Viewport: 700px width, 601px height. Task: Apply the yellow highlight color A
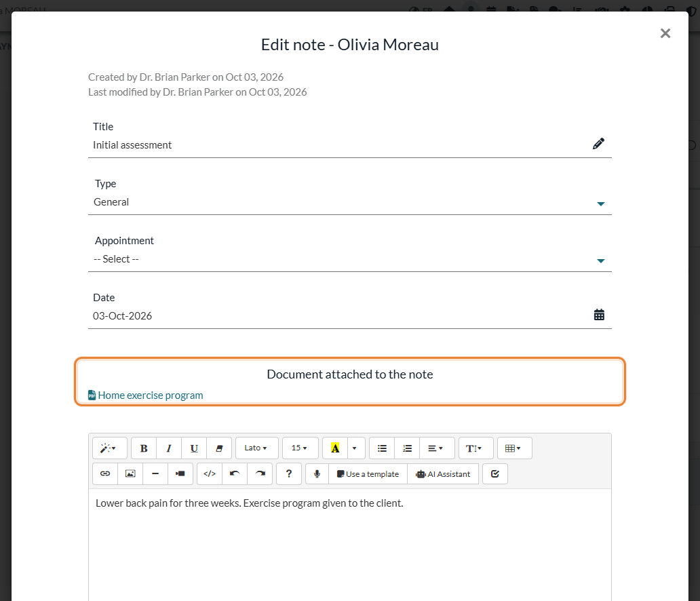[x=335, y=448]
